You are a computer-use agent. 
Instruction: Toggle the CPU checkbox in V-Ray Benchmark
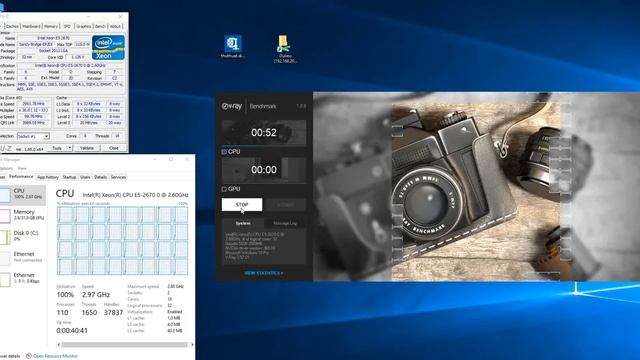click(224, 152)
